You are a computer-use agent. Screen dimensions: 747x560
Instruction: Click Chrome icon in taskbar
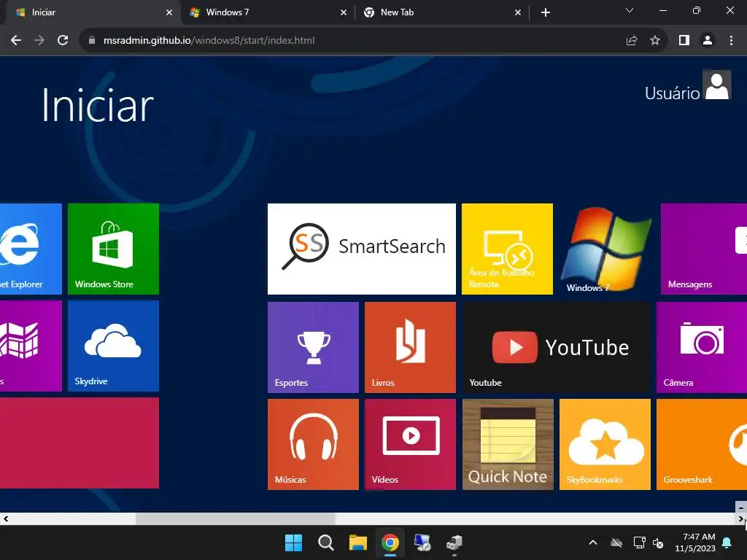[390, 542]
